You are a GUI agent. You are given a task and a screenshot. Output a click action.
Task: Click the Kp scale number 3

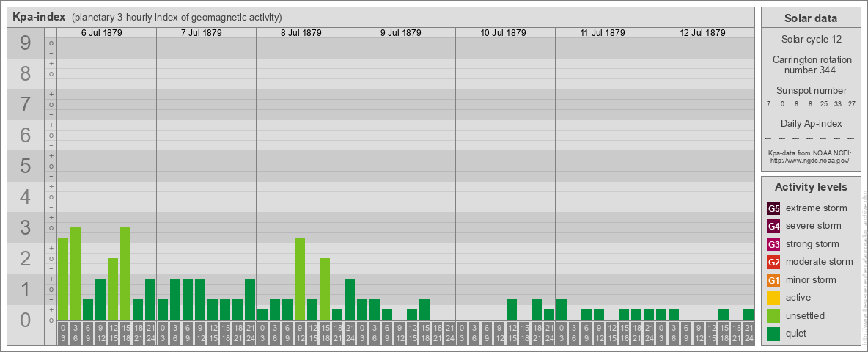[x=25, y=227]
